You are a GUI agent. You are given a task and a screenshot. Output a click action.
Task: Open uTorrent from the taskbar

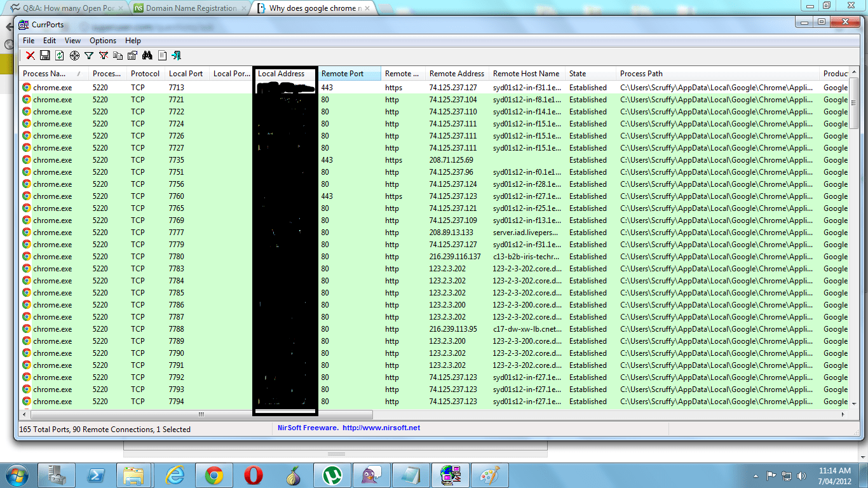(333, 475)
